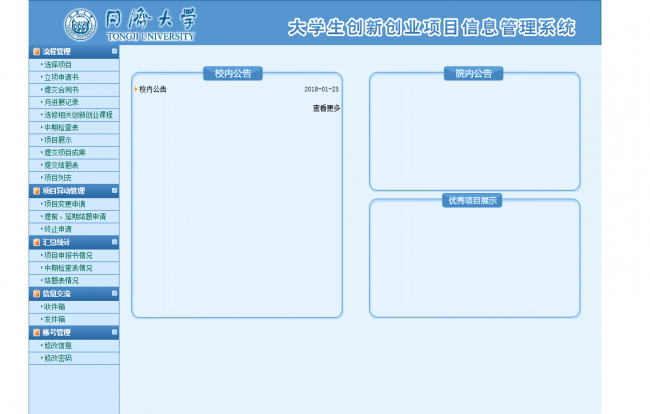
Task: Click the orange icon beside 信息交流
Action: click(36, 294)
